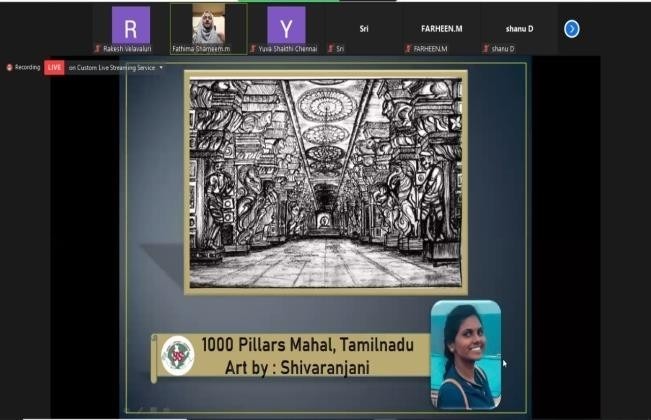Click the temple pillars sketch artwork
The width and height of the screenshot is (651, 420).
tap(326, 183)
